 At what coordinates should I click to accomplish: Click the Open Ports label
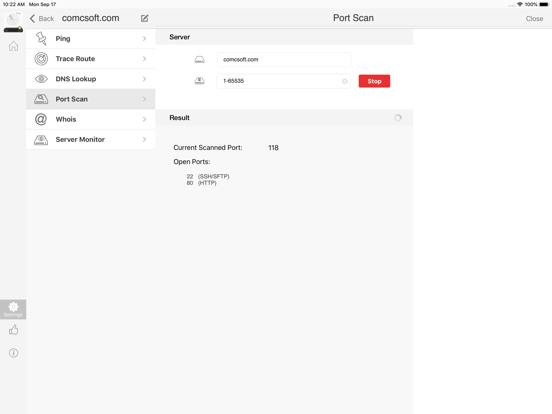pos(192,162)
